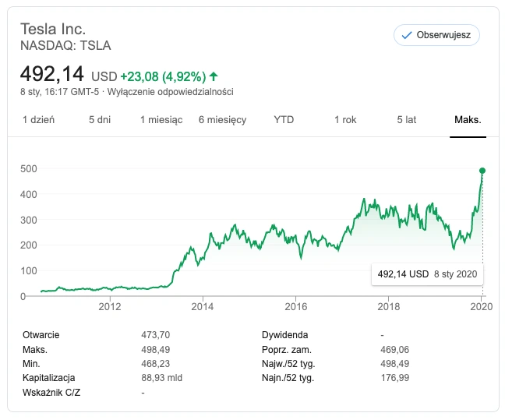Click the Maks. value 498,49 in left column
The height and width of the screenshot is (420, 505).
(156, 349)
